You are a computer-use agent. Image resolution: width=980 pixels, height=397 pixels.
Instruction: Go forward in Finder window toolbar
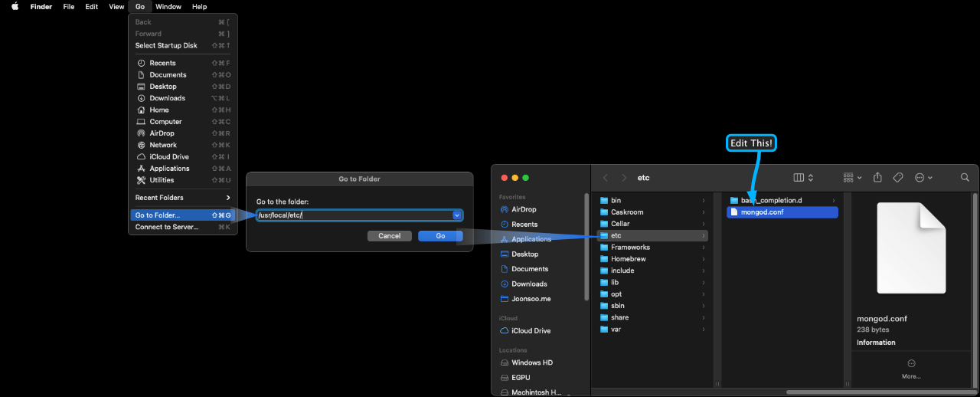click(x=624, y=178)
